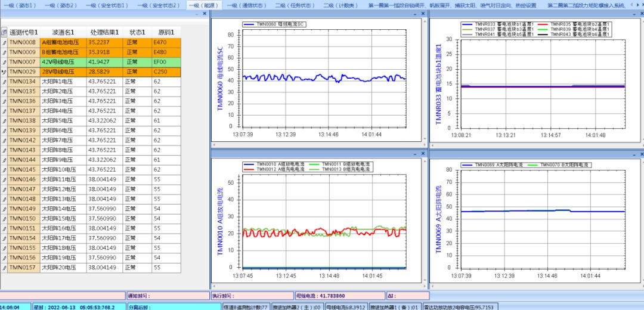Click the table corner select-all icon
The image size is (644, 310).
4,32
